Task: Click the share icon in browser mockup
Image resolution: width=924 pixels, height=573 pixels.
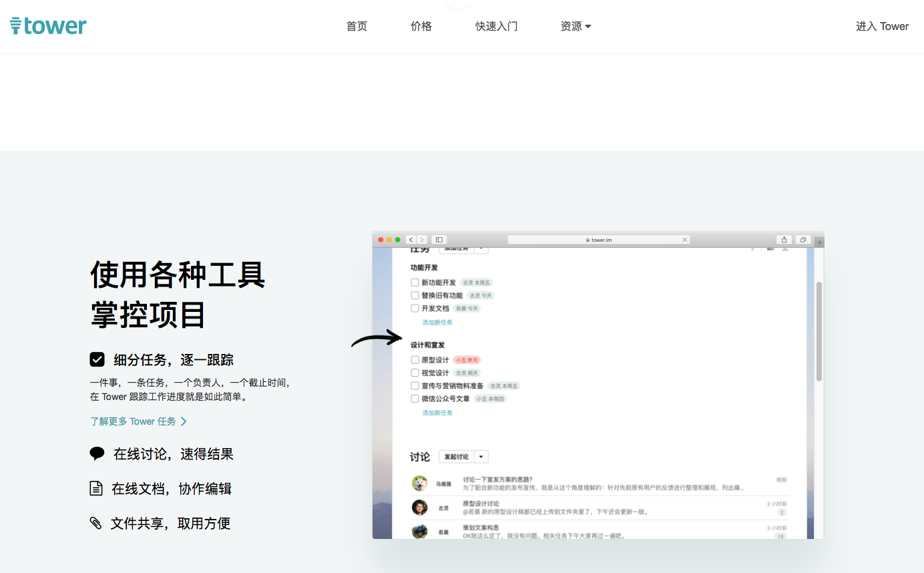Action: 784,240
